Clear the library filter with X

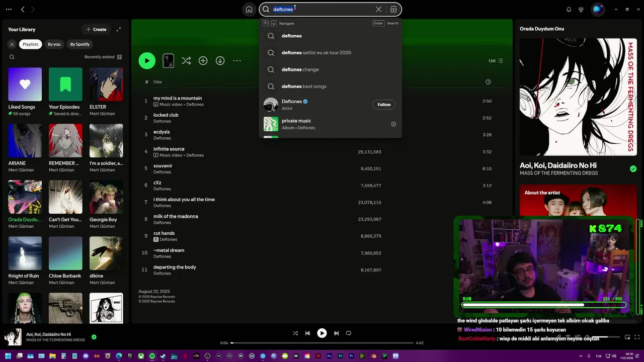(12, 44)
